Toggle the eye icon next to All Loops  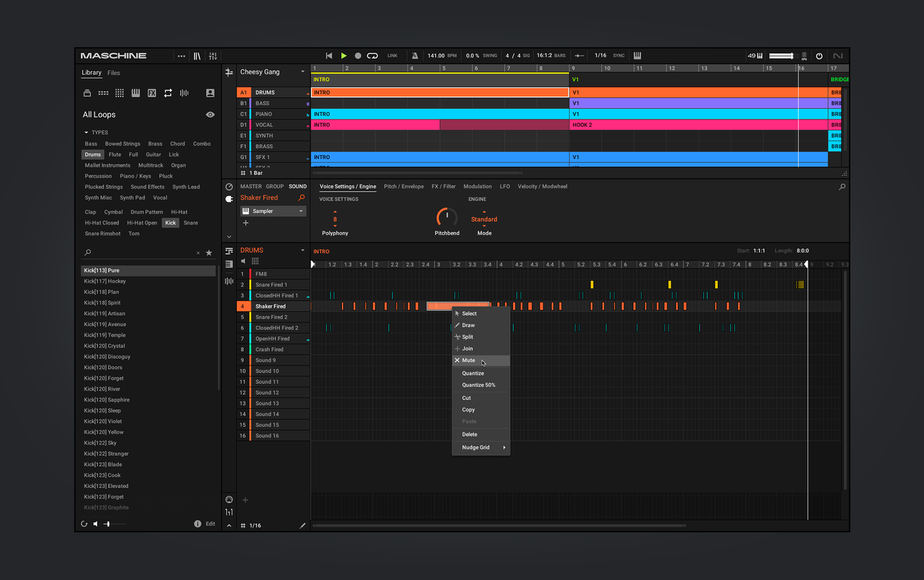click(210, 115)
